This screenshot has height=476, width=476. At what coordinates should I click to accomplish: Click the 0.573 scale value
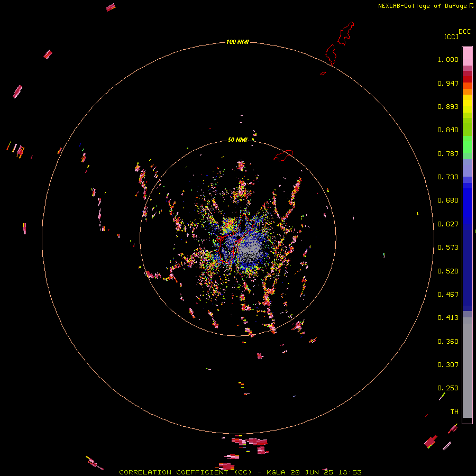coord(448,248)
